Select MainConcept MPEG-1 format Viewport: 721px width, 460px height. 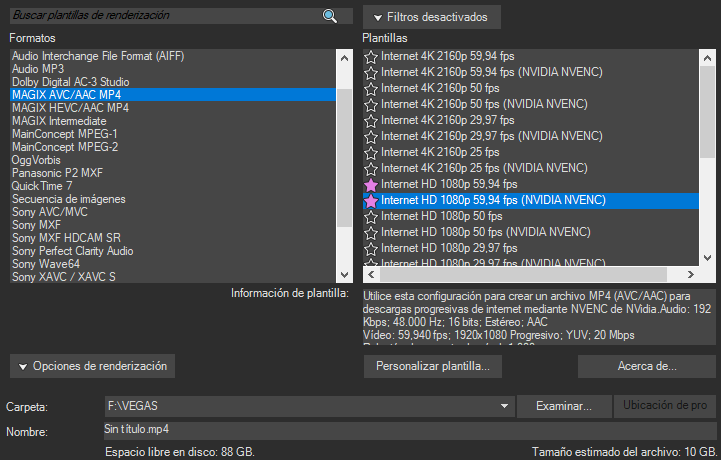pyautogui.click(x=173, y=134)
